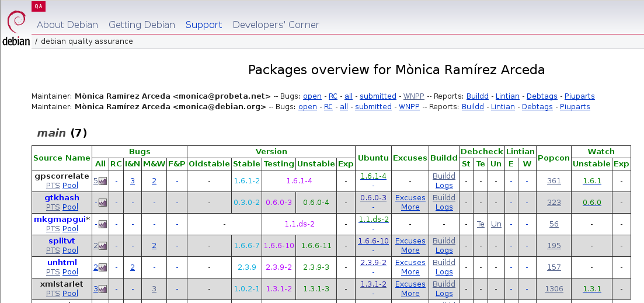Open bug graph icon for mkgmapgui
Image resolution: width=644 pixels, height=303 pixels.
tap(103, 224)
